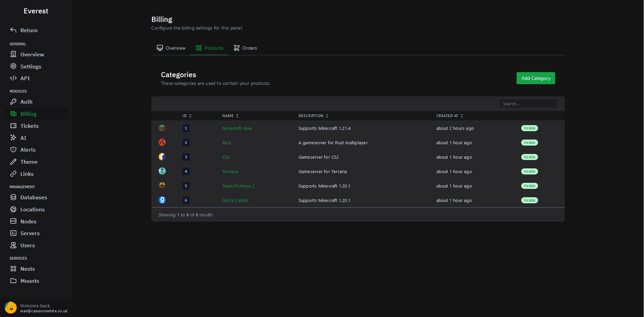Click the Nests grid icon
Viewport: 644px width, 317px height.
point(13,269)
